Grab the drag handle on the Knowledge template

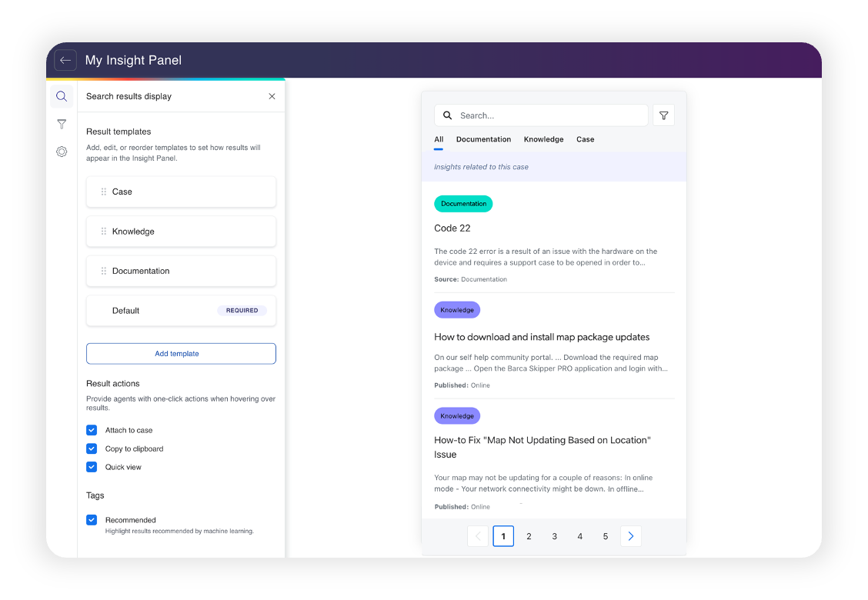pos(102,231)
